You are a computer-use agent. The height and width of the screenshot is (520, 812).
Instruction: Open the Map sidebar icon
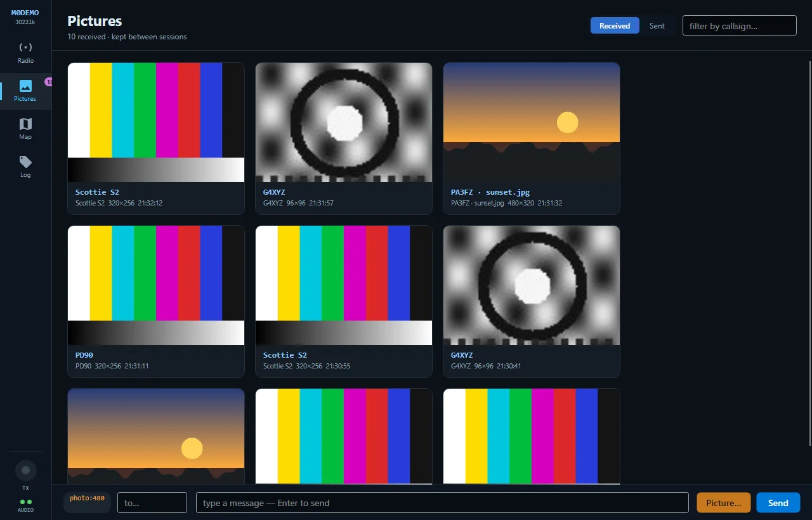point(25,124)
